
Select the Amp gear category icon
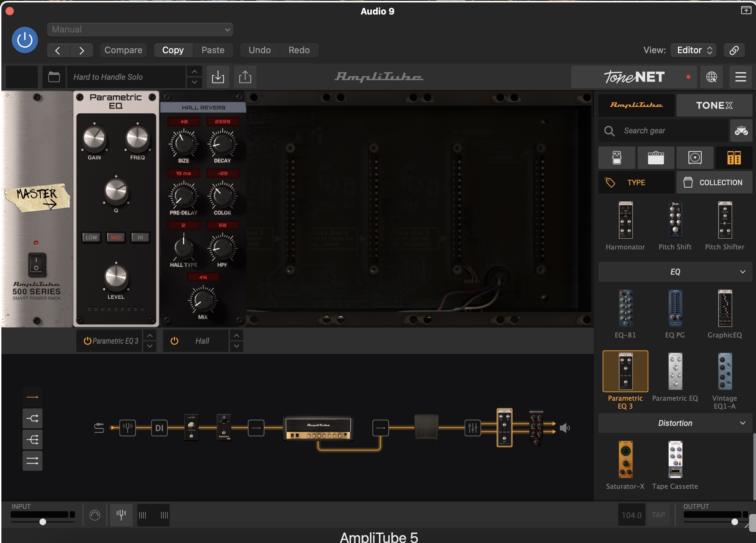click(656, 158)
